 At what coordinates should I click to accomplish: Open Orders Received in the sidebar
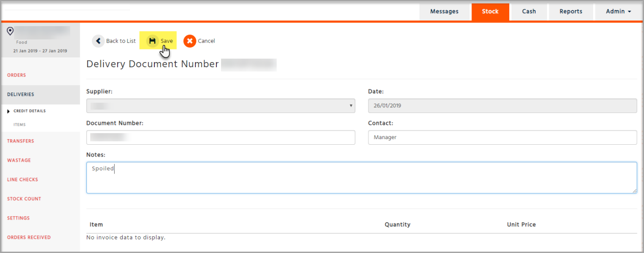click(29, 237)
